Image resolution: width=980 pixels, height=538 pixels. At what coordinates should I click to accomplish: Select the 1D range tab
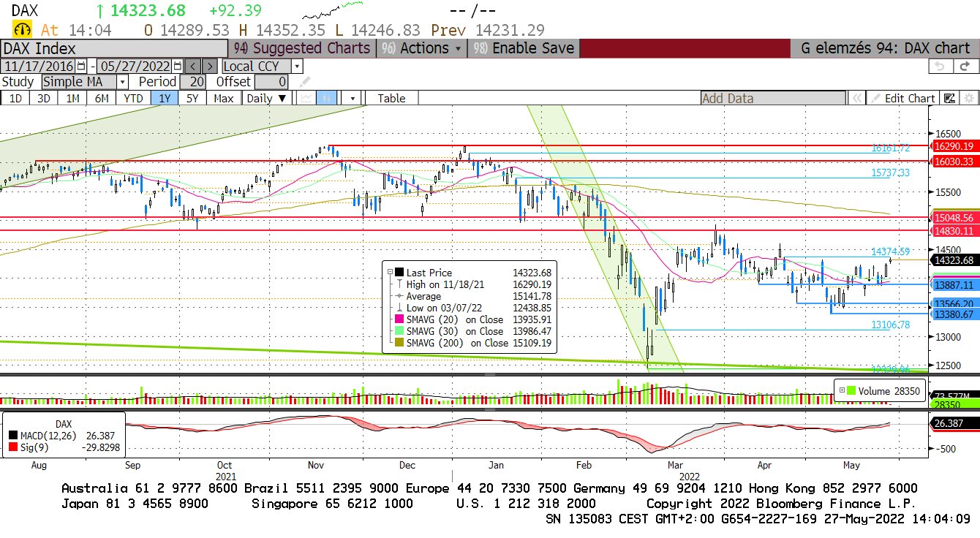pos(15,98)
